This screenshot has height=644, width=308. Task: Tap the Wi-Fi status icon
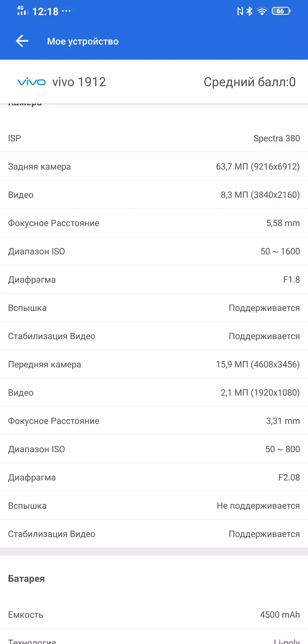[262, 11]
